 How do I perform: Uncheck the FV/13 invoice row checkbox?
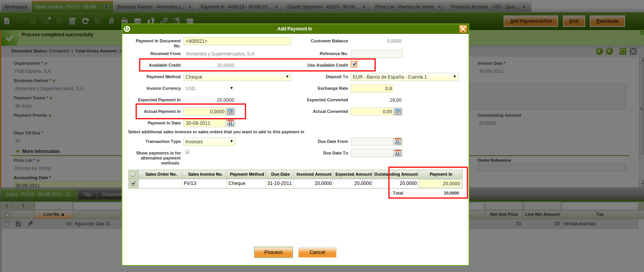(133, 183)
